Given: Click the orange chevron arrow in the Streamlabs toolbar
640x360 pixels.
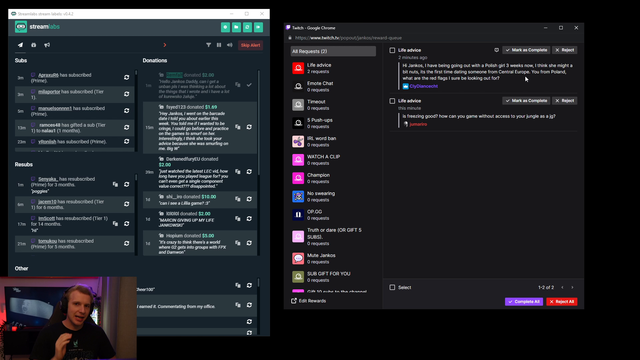Looking at the screenshot, I should coord(165,45).
